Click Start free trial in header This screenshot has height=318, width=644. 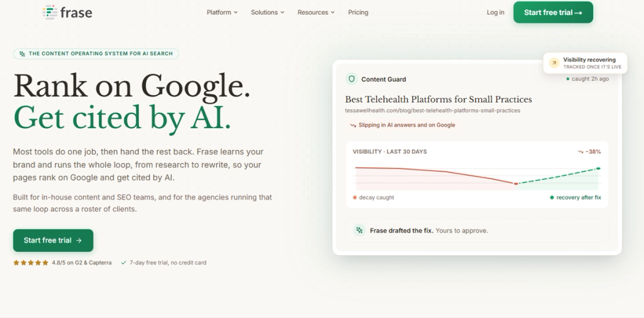click(x=553, y=13)
